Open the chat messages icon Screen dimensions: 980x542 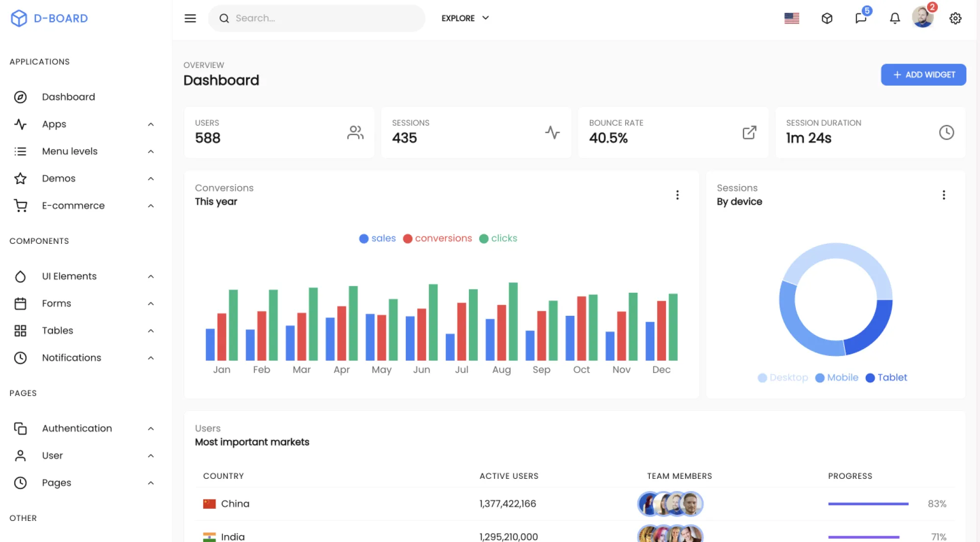(x=860, y=18)
